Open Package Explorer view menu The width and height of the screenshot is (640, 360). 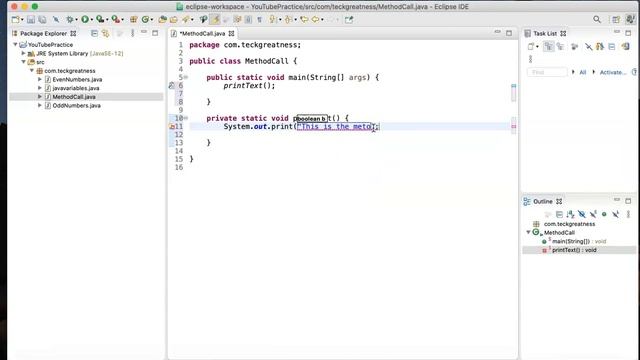(x=132, y=33)
